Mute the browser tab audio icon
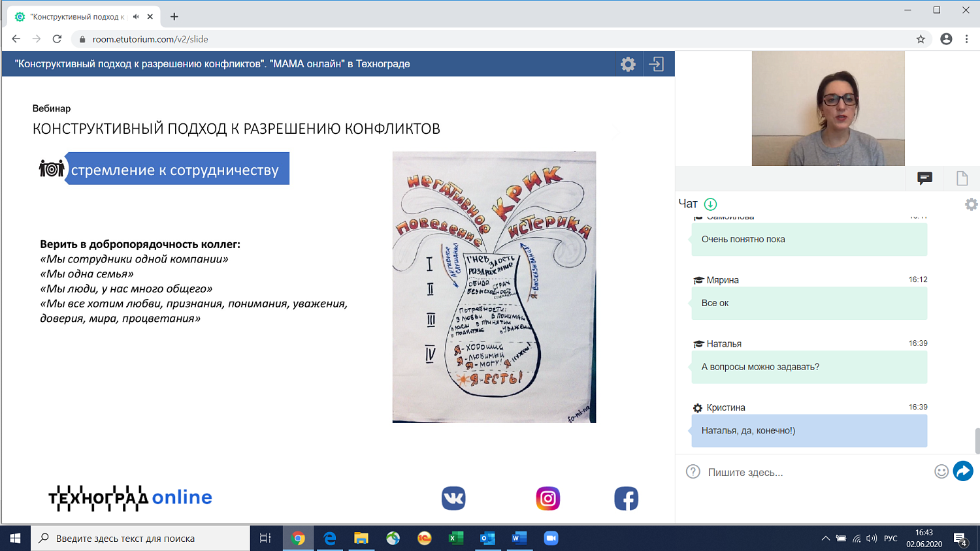Image resolution: width=980 pixels, height=551 pixels. (136, 17)
